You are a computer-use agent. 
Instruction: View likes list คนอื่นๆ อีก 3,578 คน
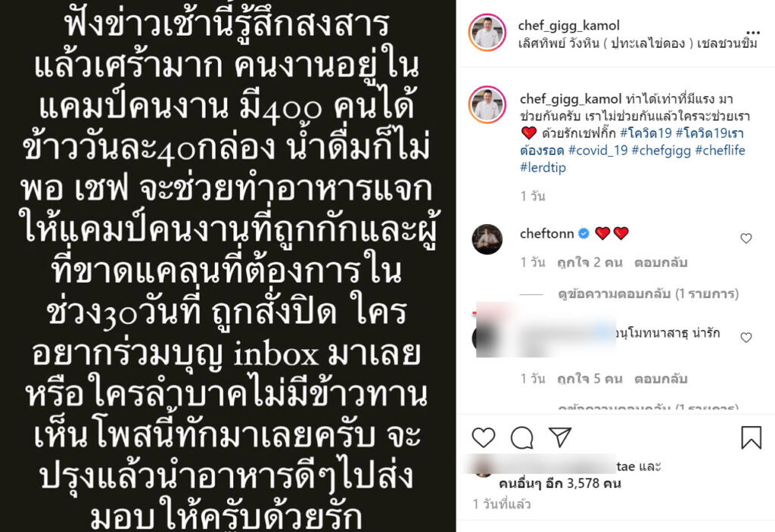(x=559, y=483)
